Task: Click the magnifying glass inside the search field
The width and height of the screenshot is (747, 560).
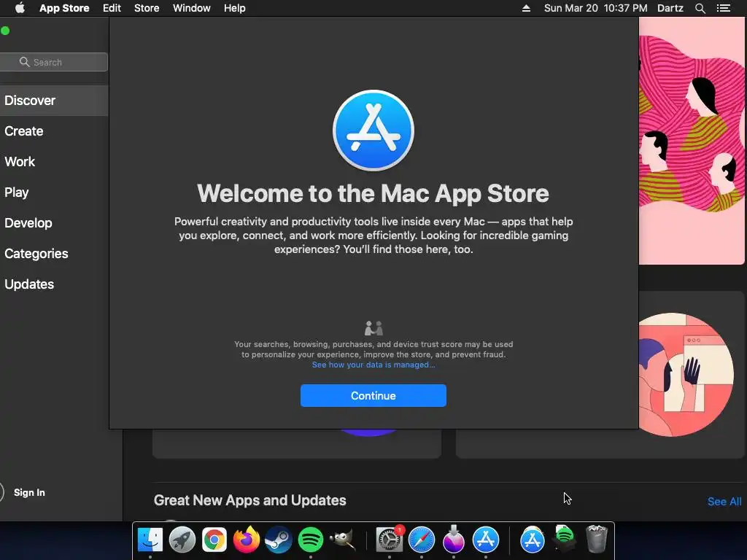Action: tap(24, 62)
